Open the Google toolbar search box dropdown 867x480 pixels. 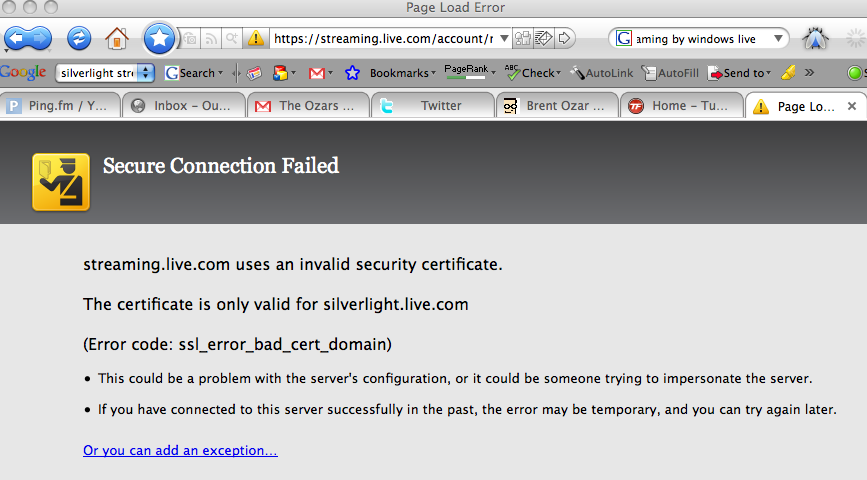(147, 72)
